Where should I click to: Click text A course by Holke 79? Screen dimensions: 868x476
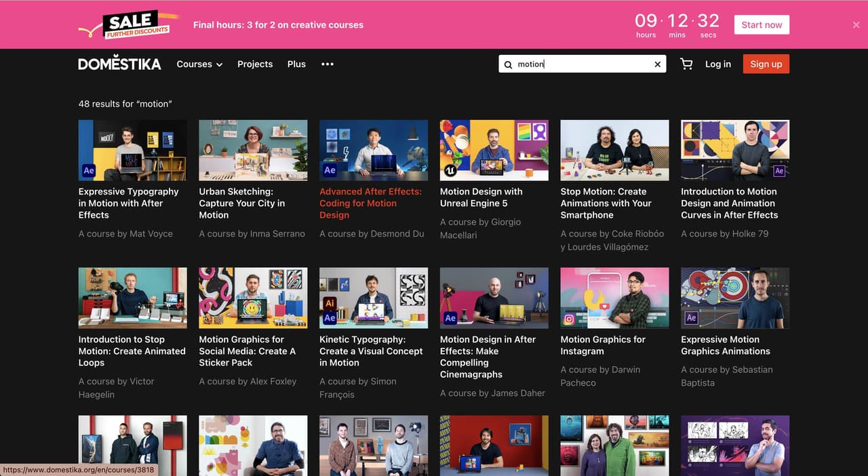[725, 234]
